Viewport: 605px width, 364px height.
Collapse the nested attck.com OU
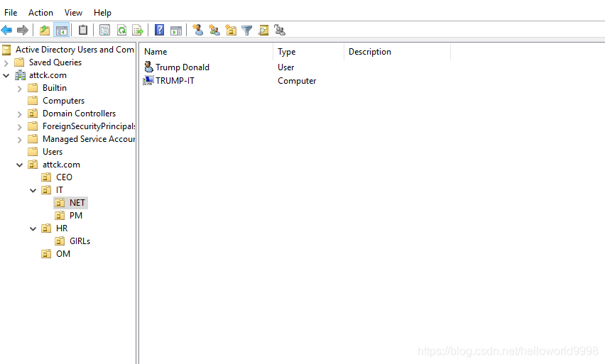coord(19,165)
